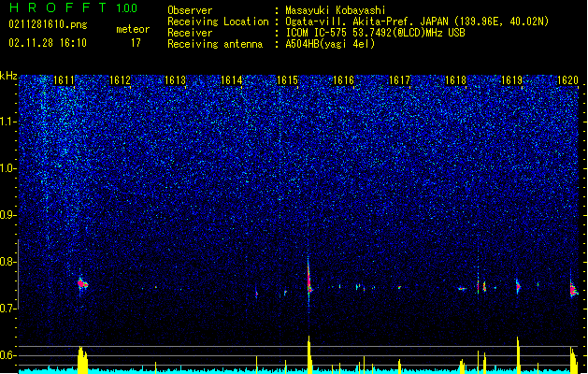Click the tall meteor echo streak after 1615
588x374 pixels.
pyautogui.click(x=309, y=280)
